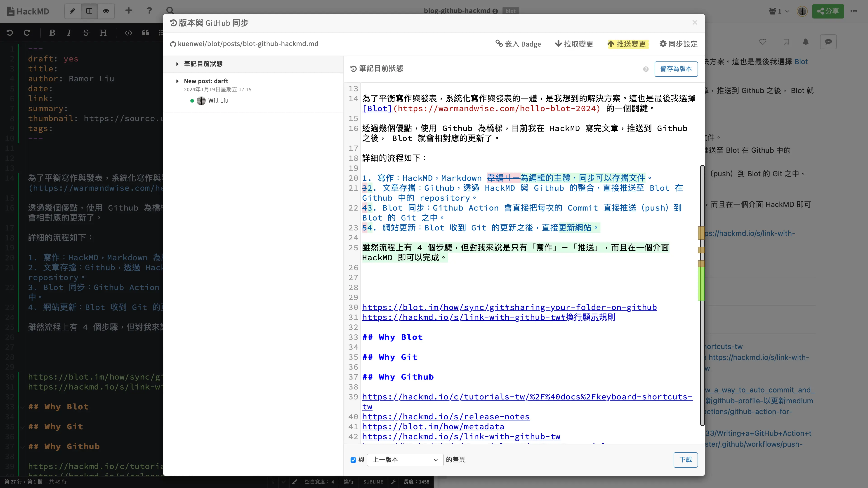Image resolution: width=868 pixels, height=488 pixels.
Task: Click the 長度: 1458 status bar entry
Action: (x=416, y=482)
